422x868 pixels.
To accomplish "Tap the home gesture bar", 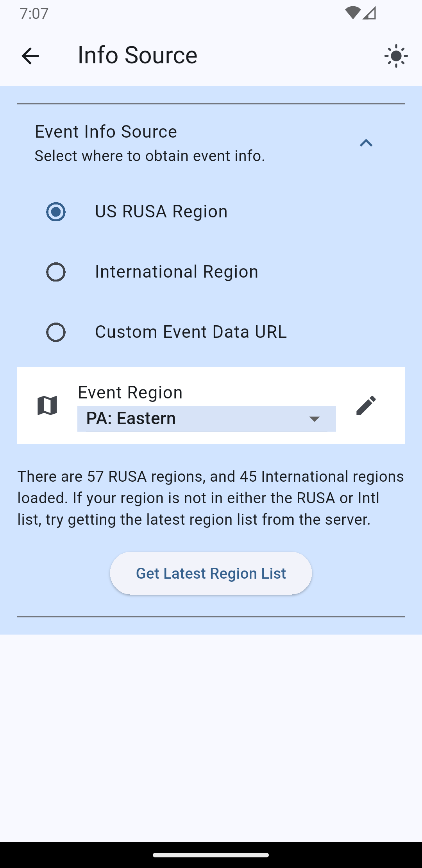I will point(211,855).
